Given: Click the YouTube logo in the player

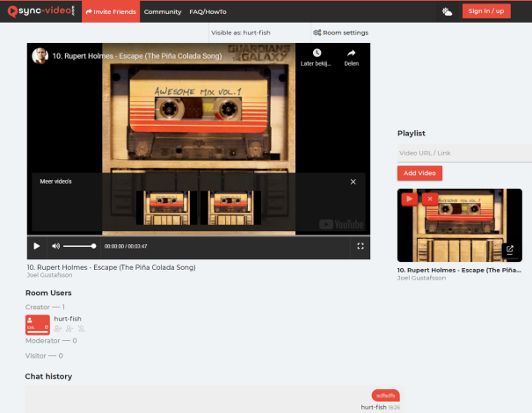Looking at the screenshot, I should tap(341, 224).
